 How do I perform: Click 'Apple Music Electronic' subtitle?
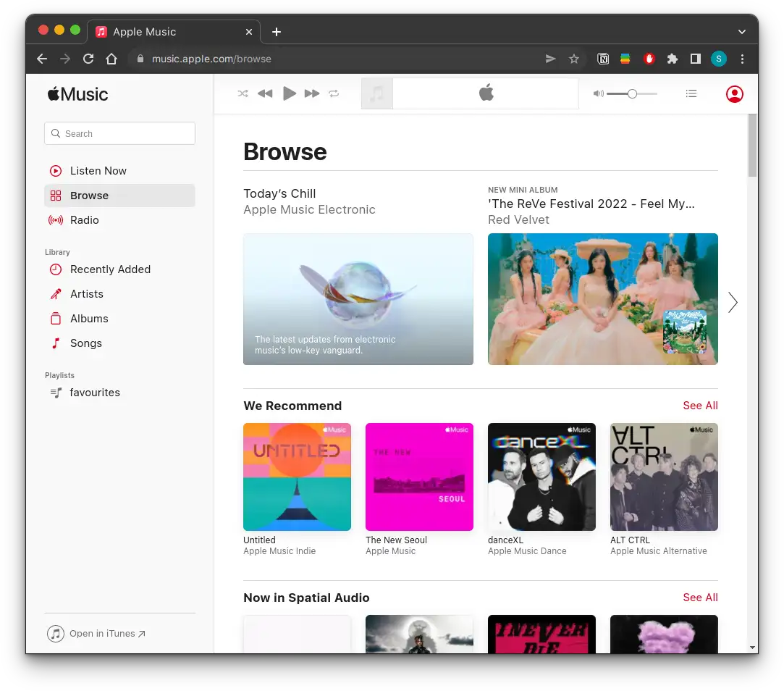310,209
